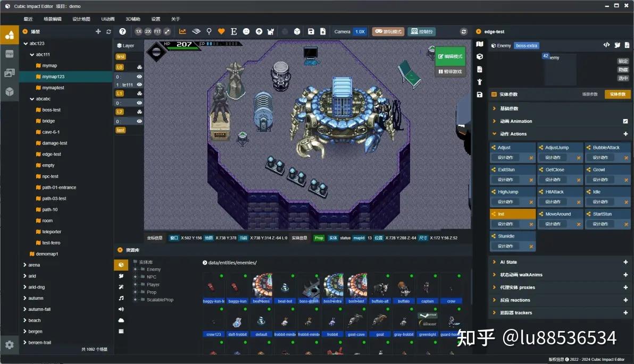Image resolution: width=634 pixels, height=364 pixels.
Task: Toggle the green edit mode button
Action: [x=450, y=56]
